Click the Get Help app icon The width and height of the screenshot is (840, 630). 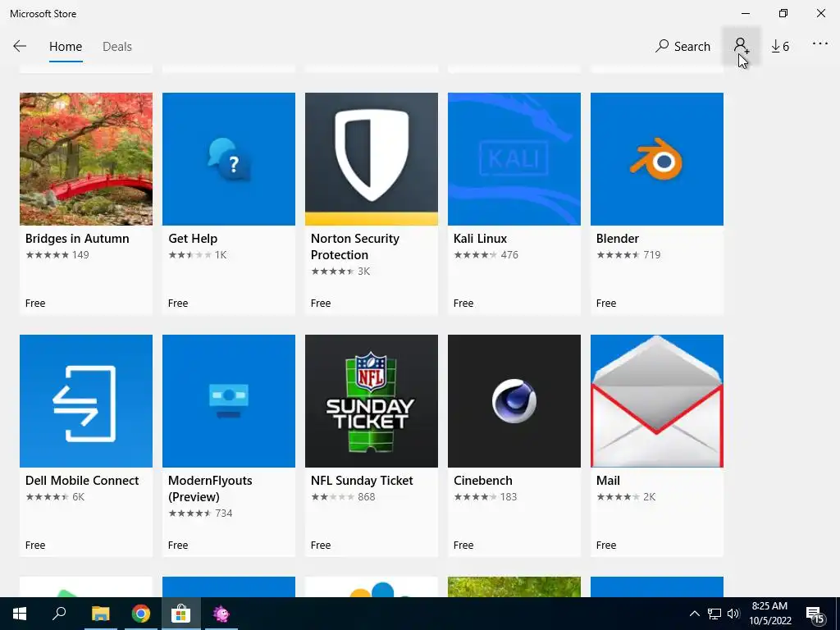coord(229,159)
